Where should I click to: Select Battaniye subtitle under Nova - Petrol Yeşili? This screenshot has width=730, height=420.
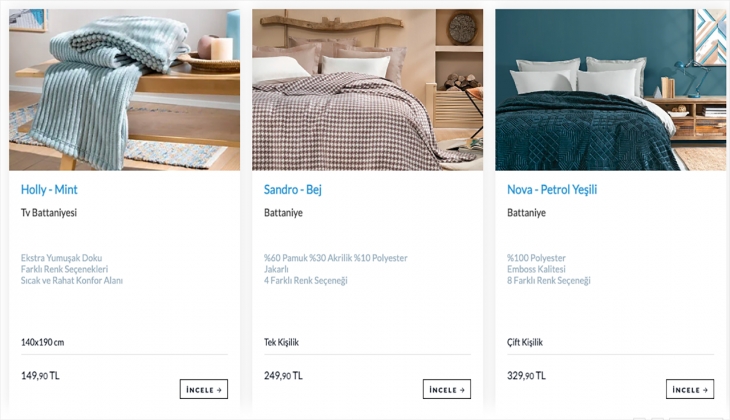point(526,213)
